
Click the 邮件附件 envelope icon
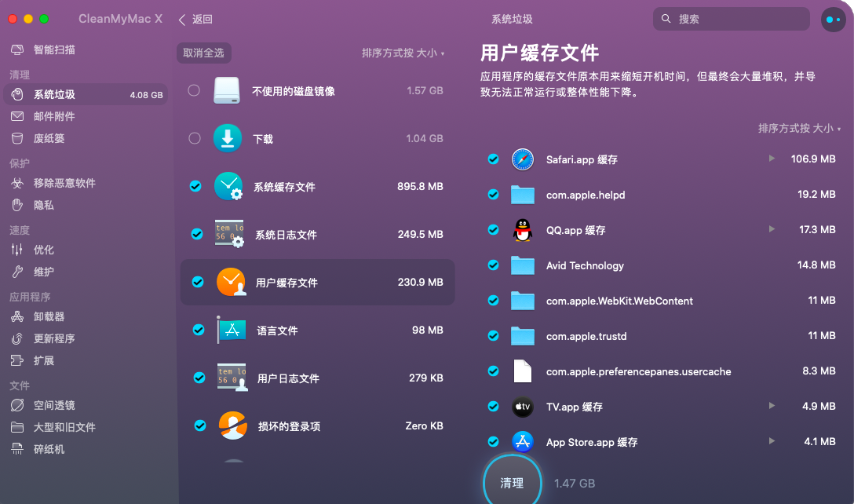(x=17, y=116)
